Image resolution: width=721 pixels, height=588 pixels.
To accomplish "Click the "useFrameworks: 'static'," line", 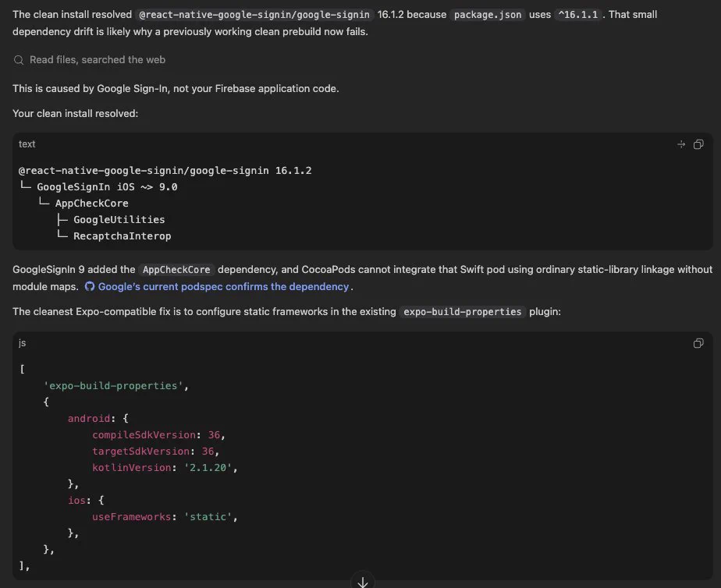I will 165,517.
